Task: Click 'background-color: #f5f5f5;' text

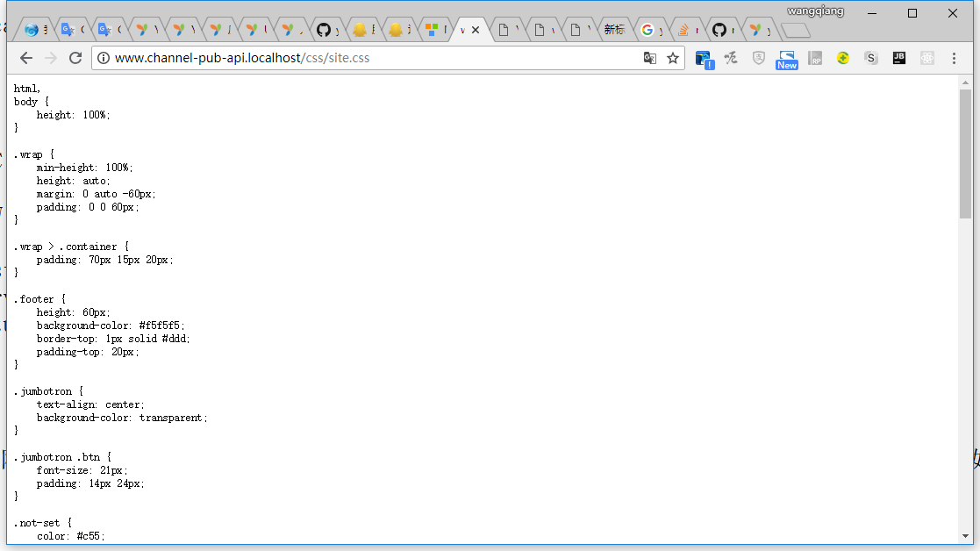Action: pyautogui.click(x=110, y=326)
